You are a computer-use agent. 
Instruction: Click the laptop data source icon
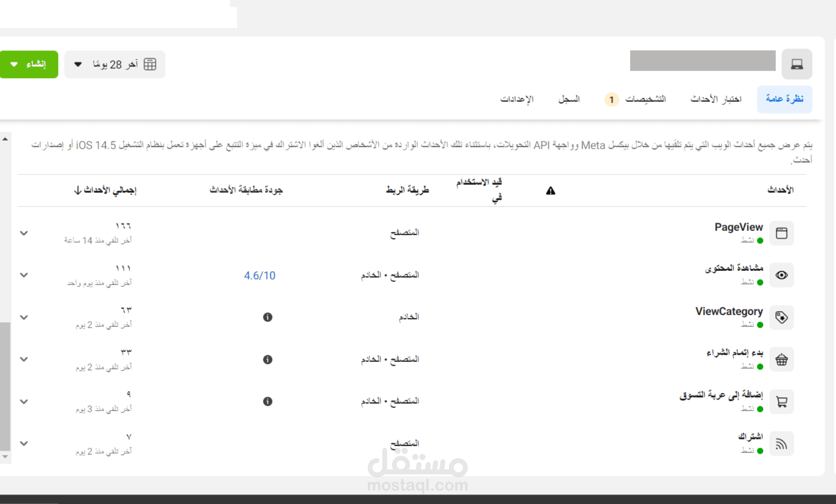[797, 64]
